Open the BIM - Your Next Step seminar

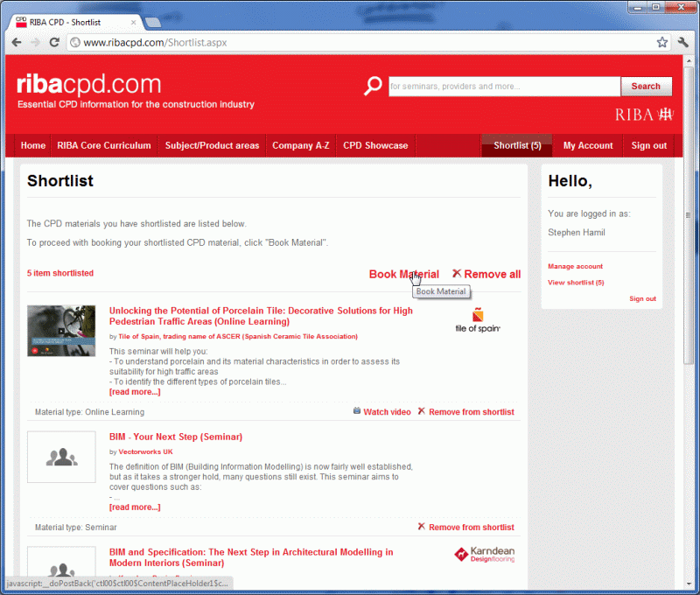tap(176, 437)
